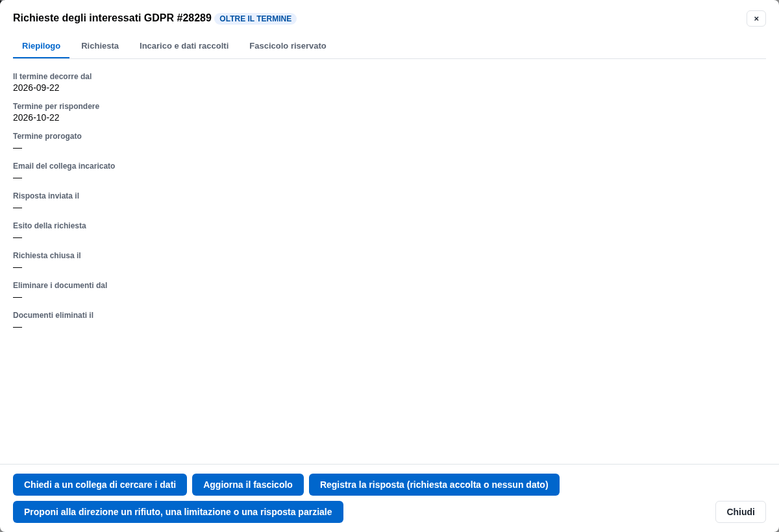Go to the Fascicolo riservato tab

(288, 45)
